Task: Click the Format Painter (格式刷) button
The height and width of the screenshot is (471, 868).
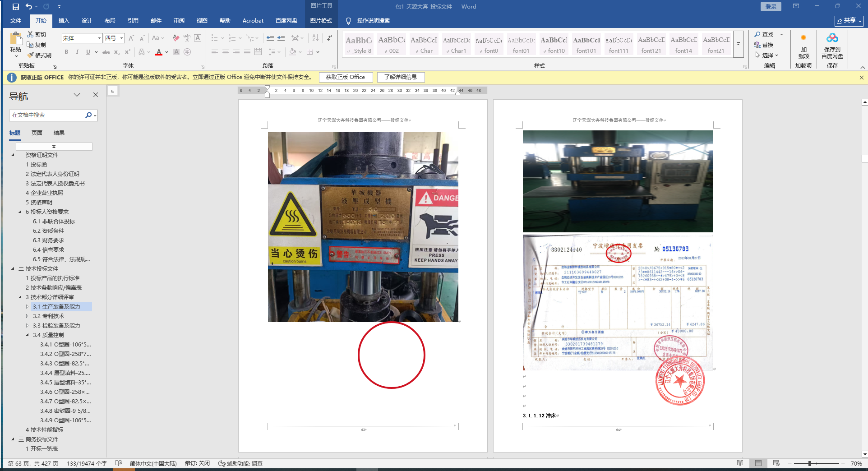Action: click(x=39, y=55)
